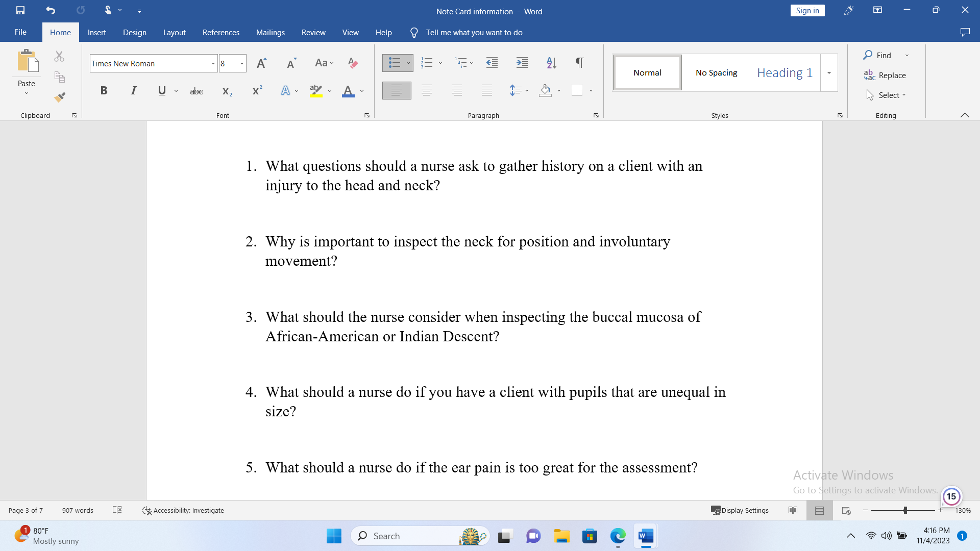Apply superscript formatting
Image resolution: width=980 pixels, height=551 pixels.
pos(257,91)
